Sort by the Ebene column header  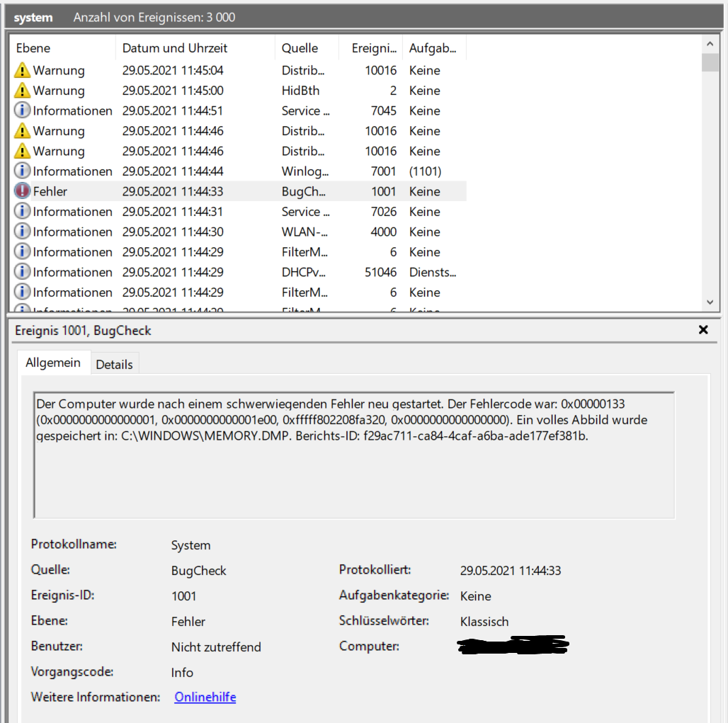[x=62, y=48]
